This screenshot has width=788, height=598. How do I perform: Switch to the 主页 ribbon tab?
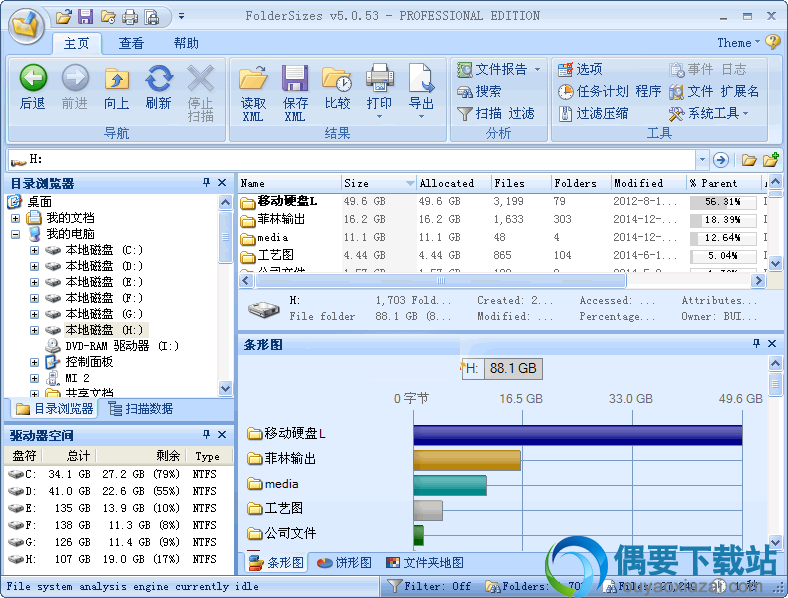pos(76,44)
